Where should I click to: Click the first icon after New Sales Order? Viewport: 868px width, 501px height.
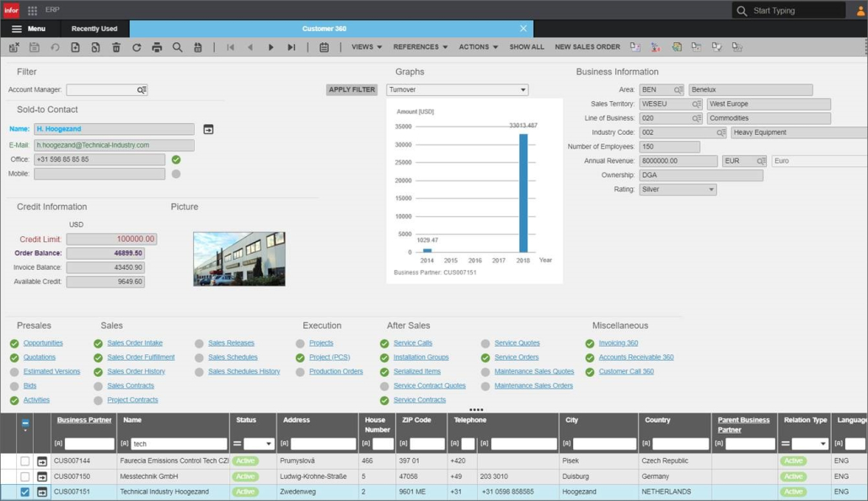(x=635, y=47)
